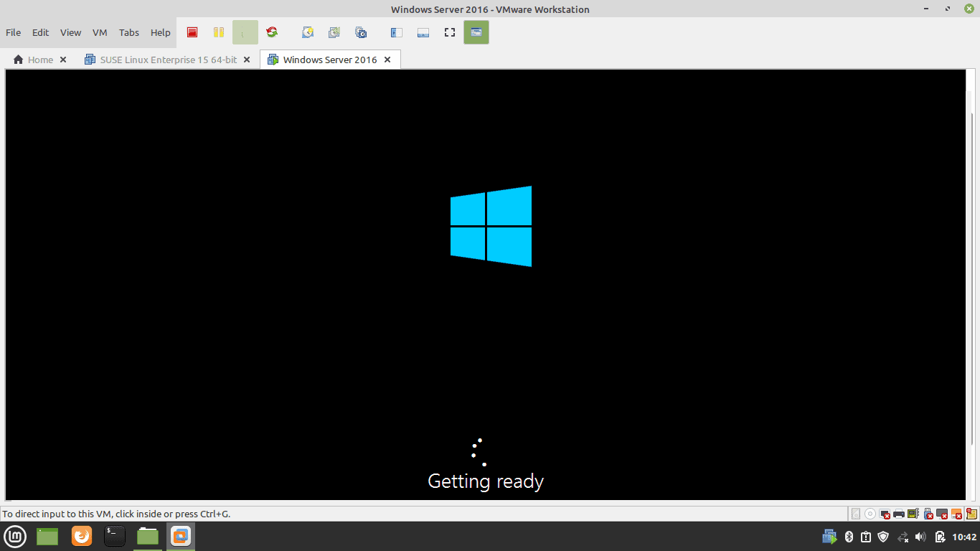The width and height of the screenshot is (980, 551).
Task: Close the Windows Server 2016 tab
Action: [x=387, y=60]
